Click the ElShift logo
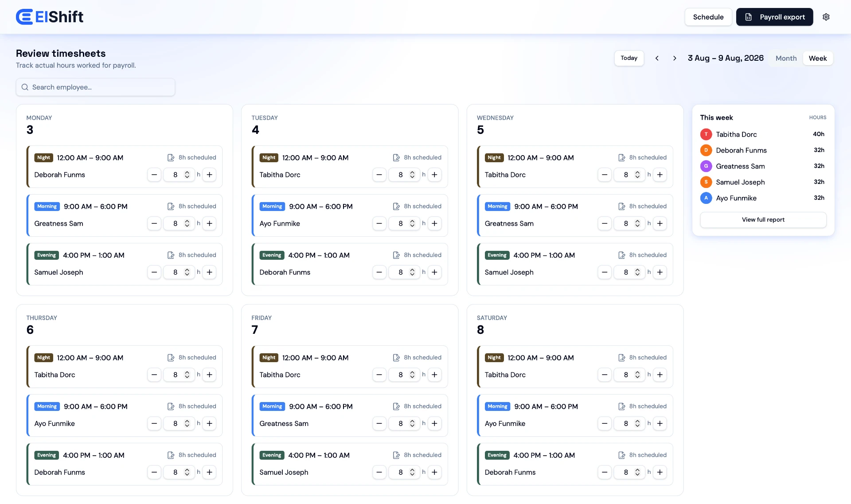The height and width of the screenshot is (504, 851). click(50, 17)
